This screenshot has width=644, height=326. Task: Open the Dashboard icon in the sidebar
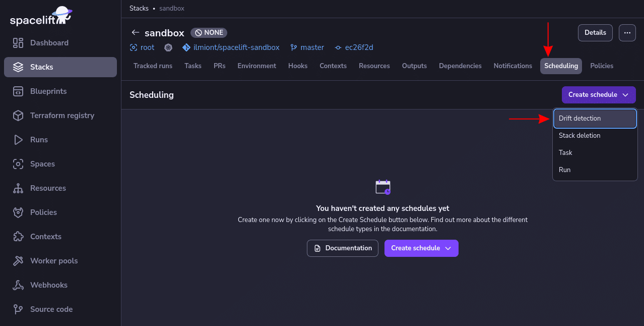pos(18,43)
